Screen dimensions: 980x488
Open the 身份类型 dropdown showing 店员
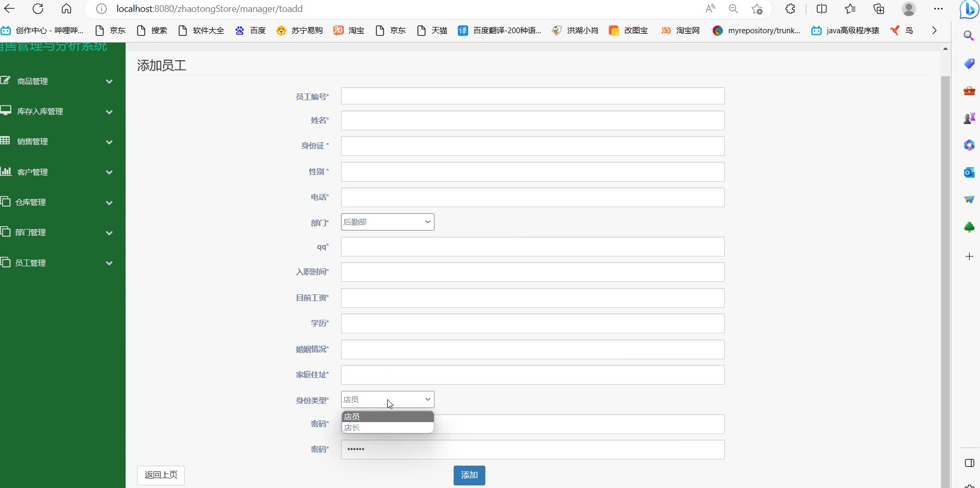click(x=388, y=400)
